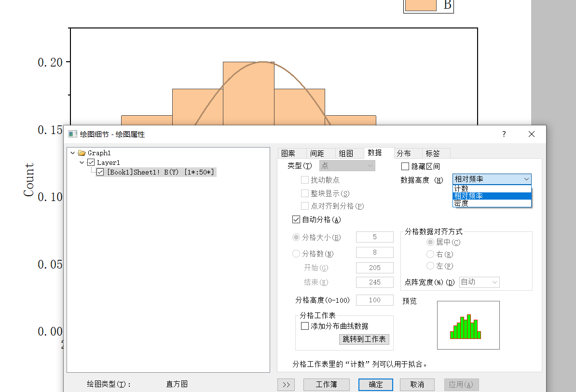This screenshot has width=576, height=392.
Task: Click the orange B legend swatch
Action: (x=421, y=5)
